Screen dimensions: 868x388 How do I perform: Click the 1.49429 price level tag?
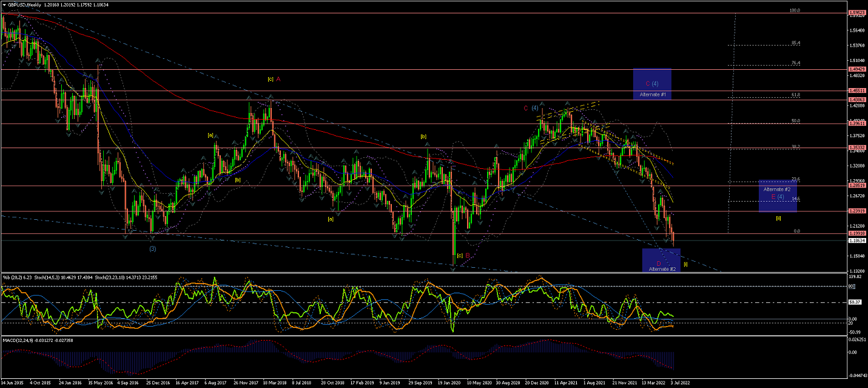(x=856, y=69)
